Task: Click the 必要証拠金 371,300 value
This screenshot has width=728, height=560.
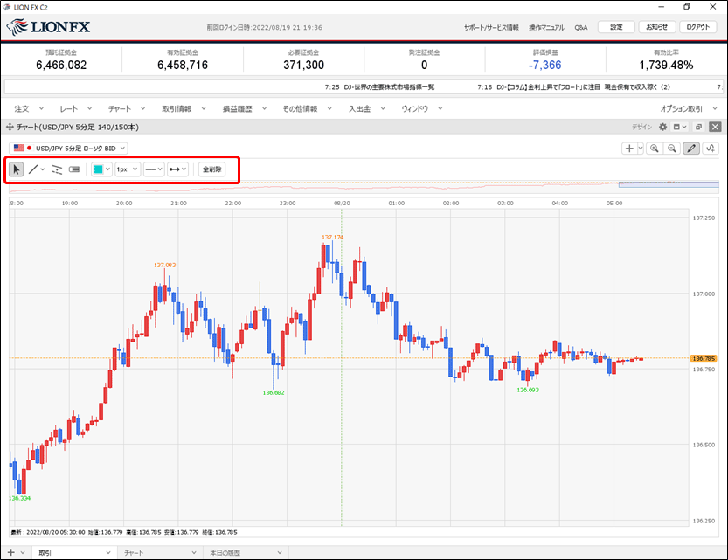Action: coord(303,65)
